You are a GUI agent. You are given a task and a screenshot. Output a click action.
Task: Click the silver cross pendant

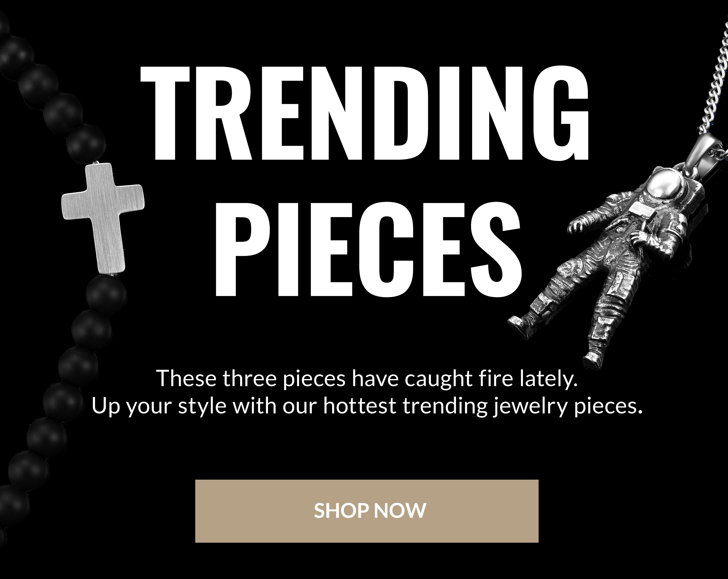pos(103,218)
